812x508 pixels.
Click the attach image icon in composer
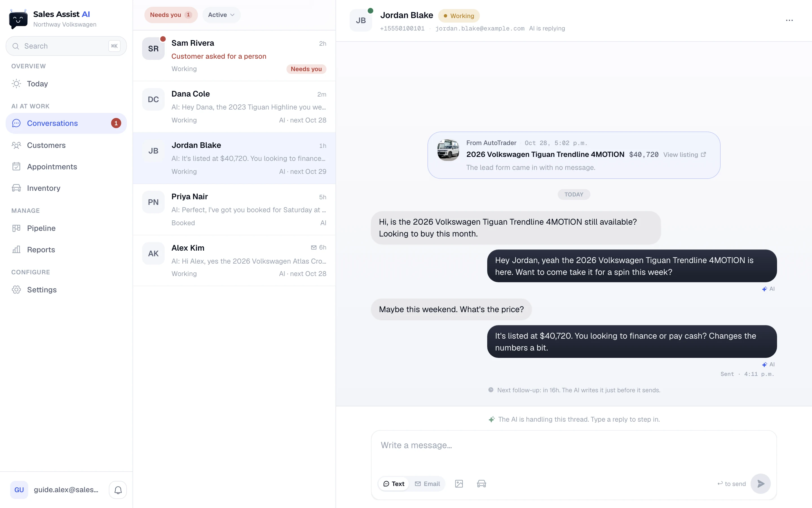459,484
